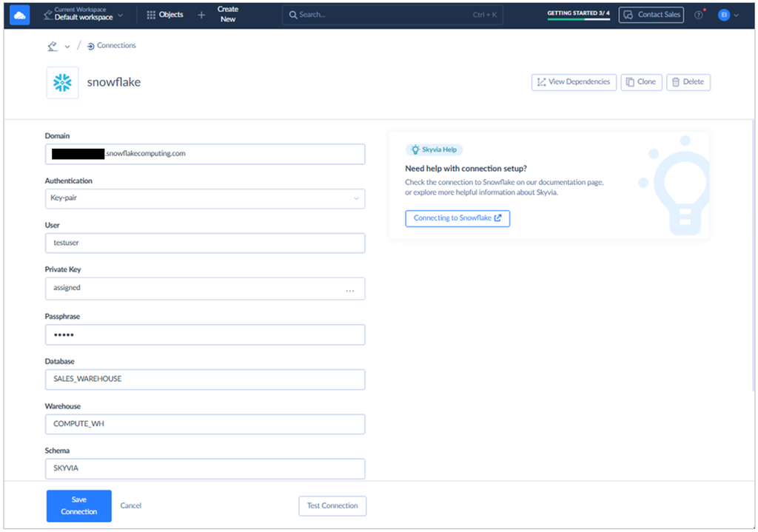The height and width of the screenshot is (532, 758).
Task: Click the page vertical scrollbar
Action: [753, 256]
